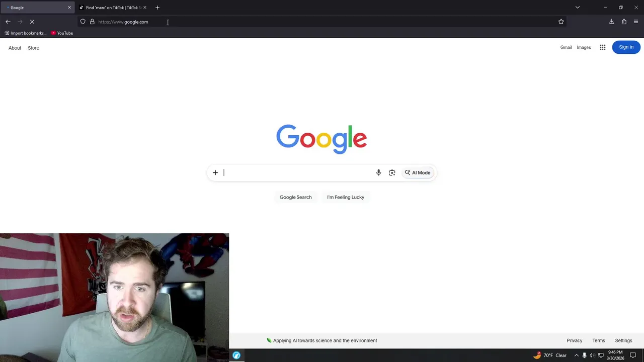Expand the system tray hidden icons chevron

tap(577, 355)
